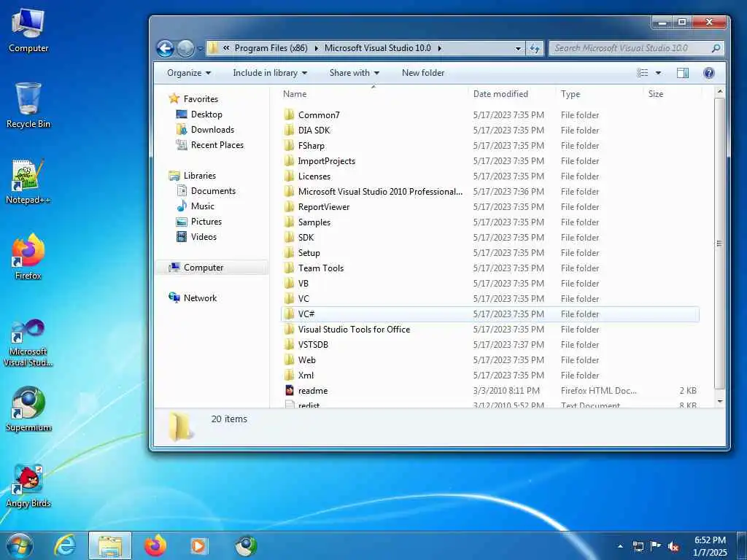Select the ReportViewer folder icon
747x560 pixels.
[x=289, y=206]
